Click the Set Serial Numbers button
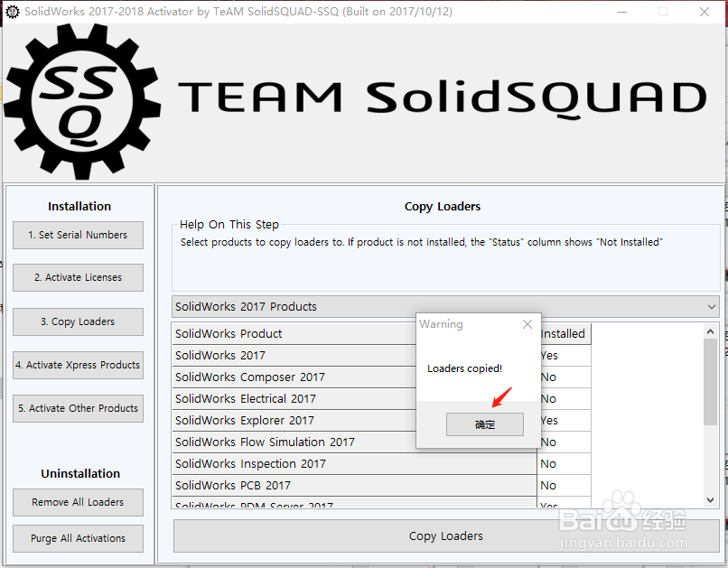 (78, 235)
